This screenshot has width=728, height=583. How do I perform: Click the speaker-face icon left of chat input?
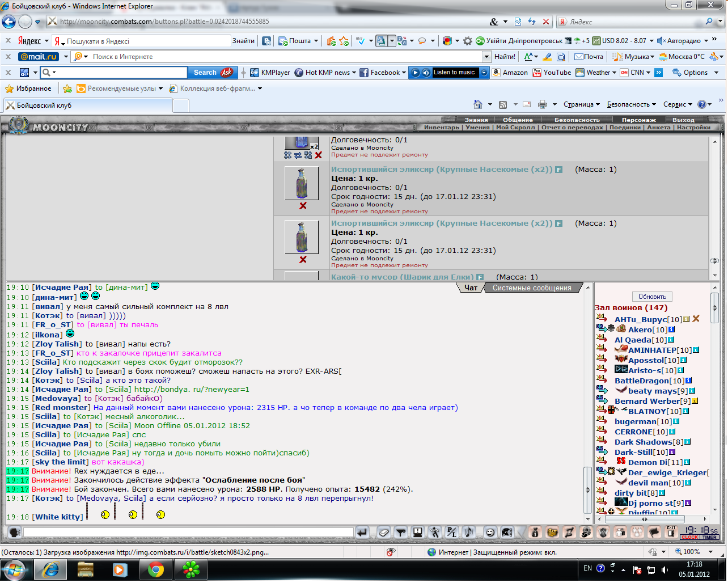(x=15, y=533)
